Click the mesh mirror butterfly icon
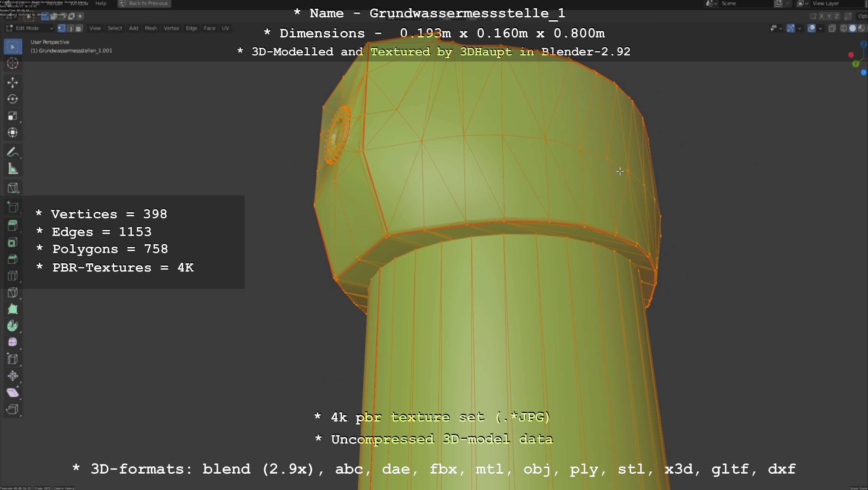 813,16
